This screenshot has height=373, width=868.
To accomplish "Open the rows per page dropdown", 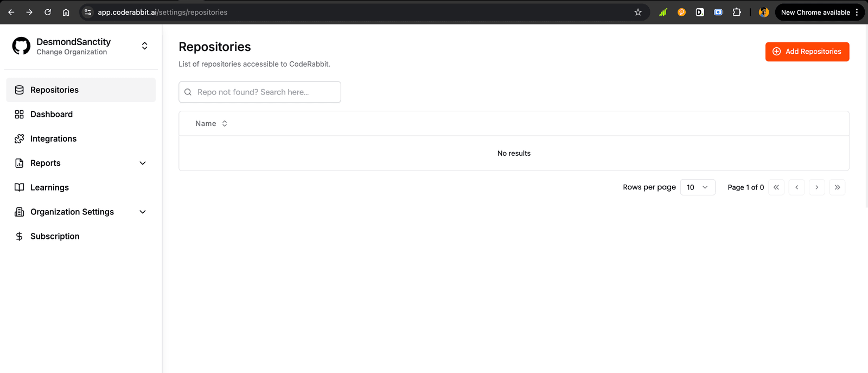I will pyautogui.click(x=698, y=187).
